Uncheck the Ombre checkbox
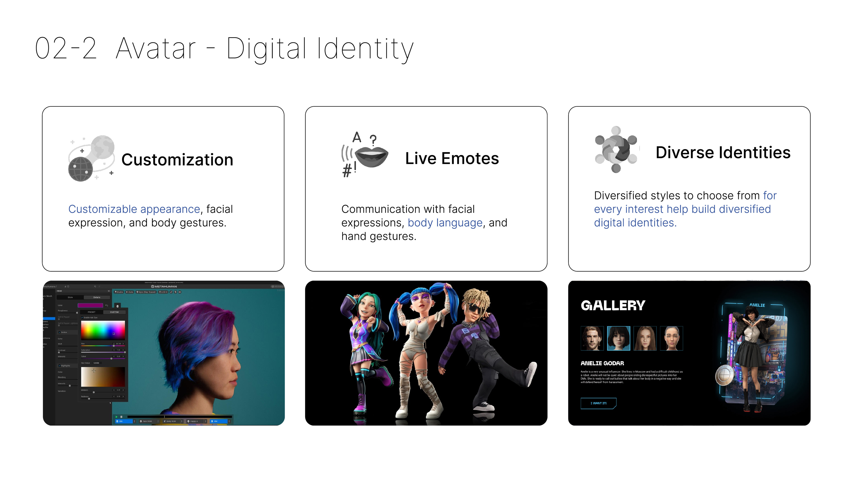The width and height of the screenshot is (868, 488). coord(60,332)
